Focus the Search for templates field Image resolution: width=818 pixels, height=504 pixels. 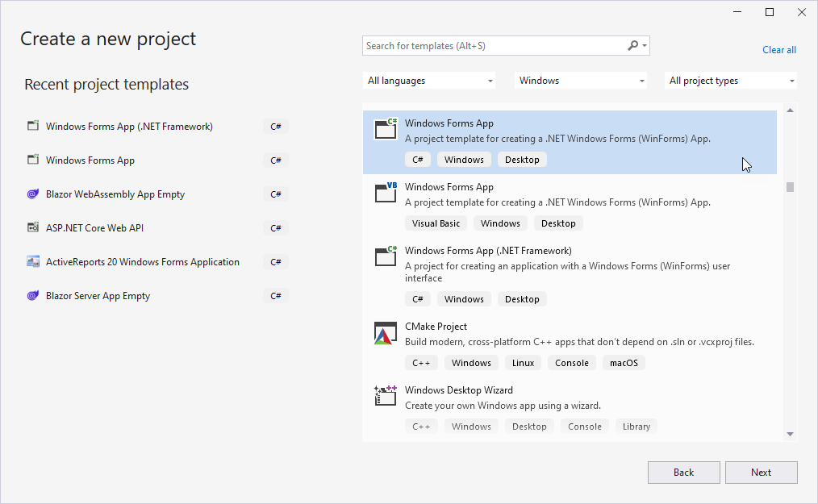pos(494,46)
